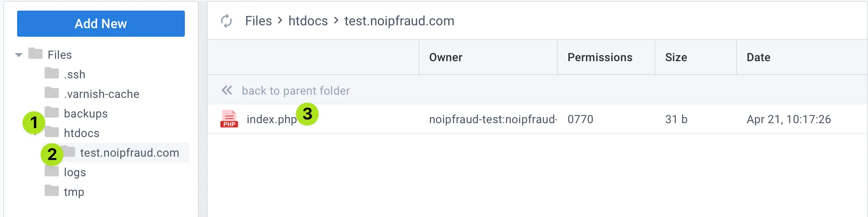Open the htdocs folder in tree
Image resolution: width=868 pixels, height=217 pixels.
[x=81, y=133]
